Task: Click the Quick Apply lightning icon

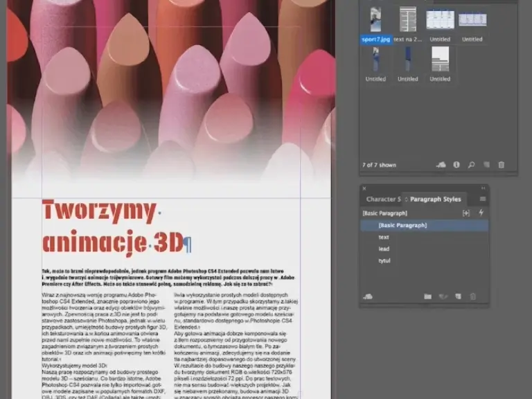Action: [481, 213]
